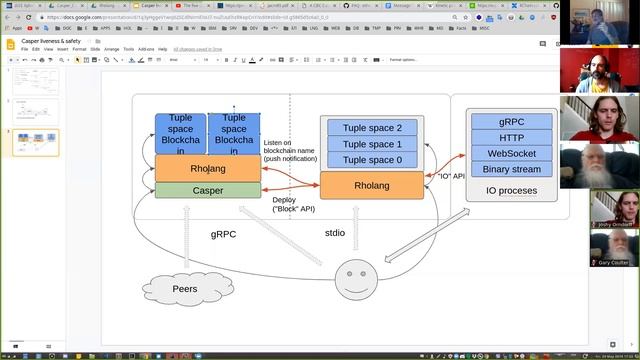Click the add comment toolbar icon
The height and width of the screenshot is (360, 640).
coord(281,60)
